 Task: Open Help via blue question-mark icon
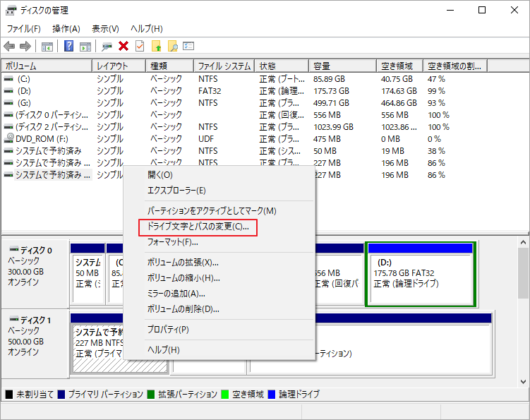coord(68,46)
